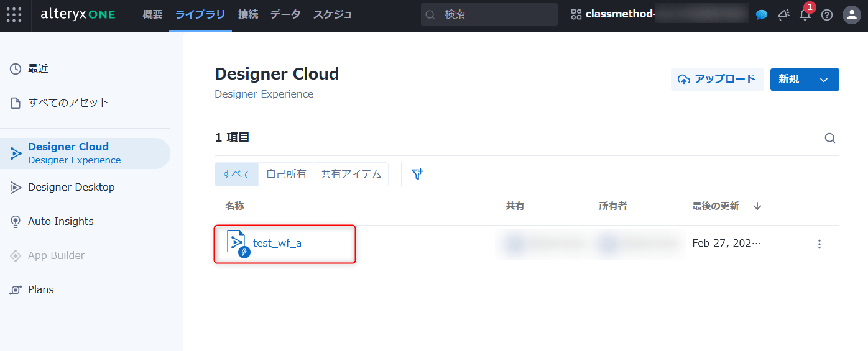Click the 1 項目 item count text

233,138
